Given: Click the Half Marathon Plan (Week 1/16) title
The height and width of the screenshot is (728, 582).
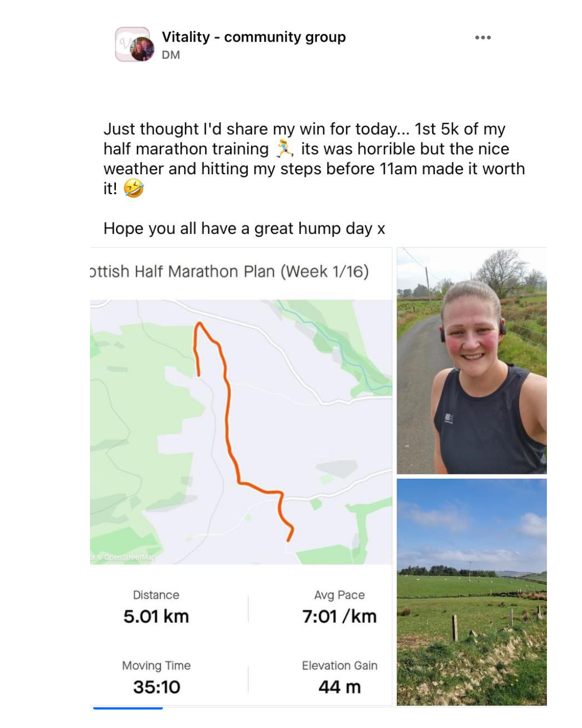Looking at the screenshot, I should [230, 271].
